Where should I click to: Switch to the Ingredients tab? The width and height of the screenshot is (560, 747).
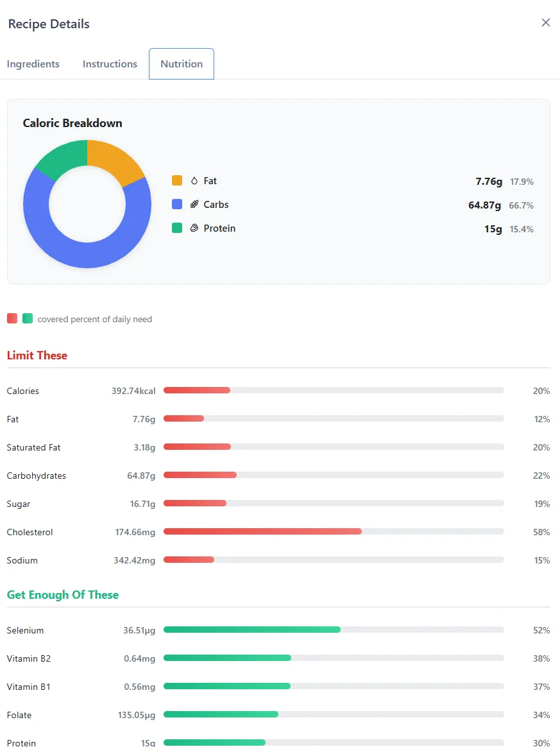click(x=33, y=64)
